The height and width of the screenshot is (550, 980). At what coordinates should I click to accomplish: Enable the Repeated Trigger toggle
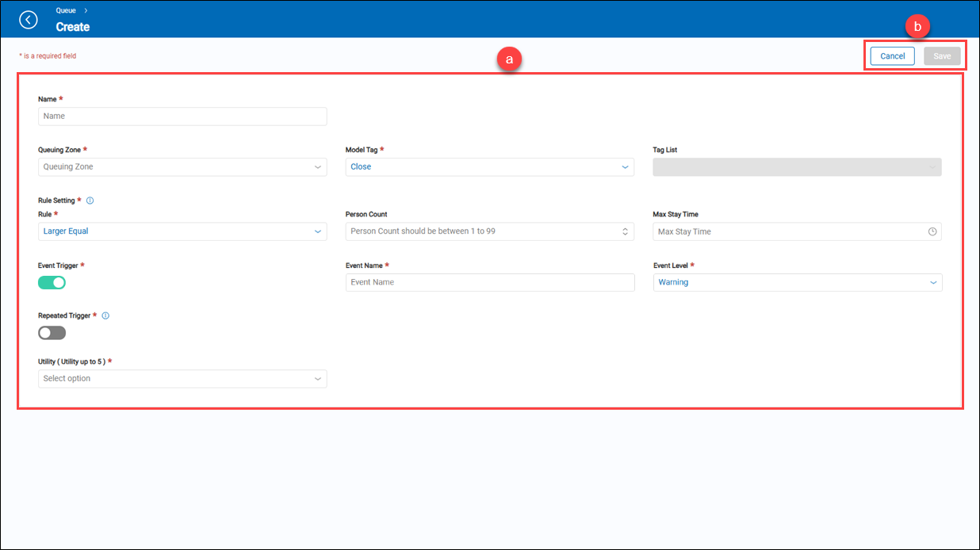point(52,333)
